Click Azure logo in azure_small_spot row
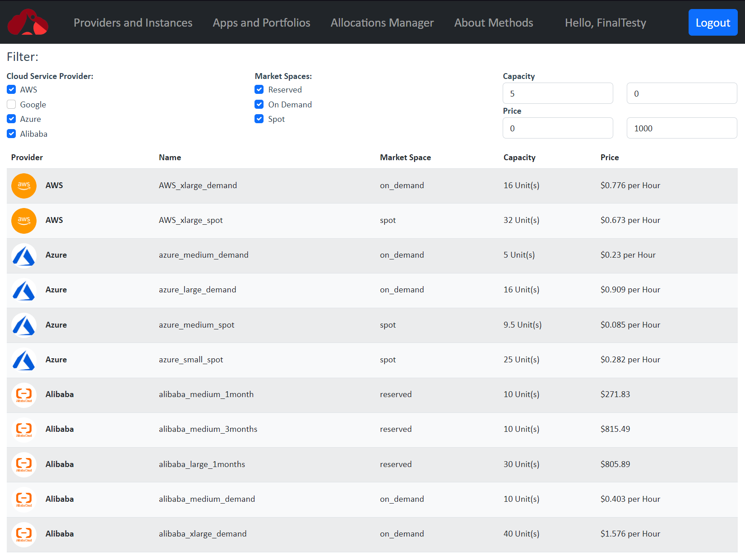Screen dimensions: 745x560 point(24,360)
